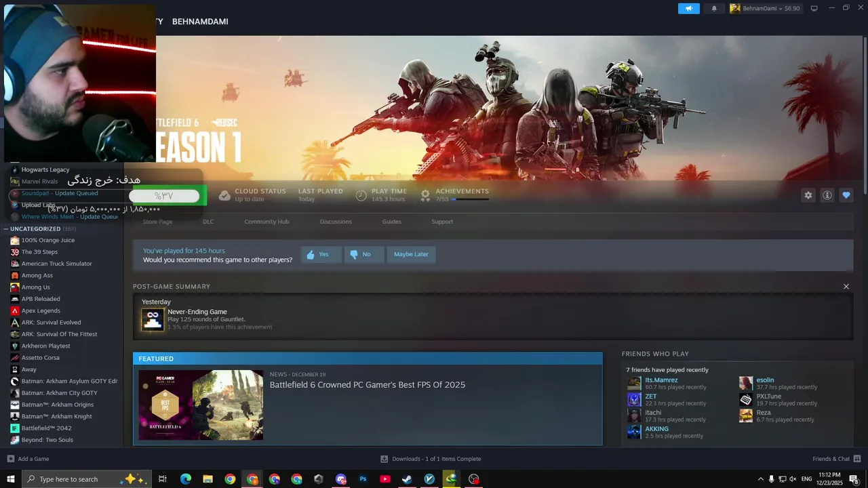Open friend Its.Mamrez avatar

point(634,383)
